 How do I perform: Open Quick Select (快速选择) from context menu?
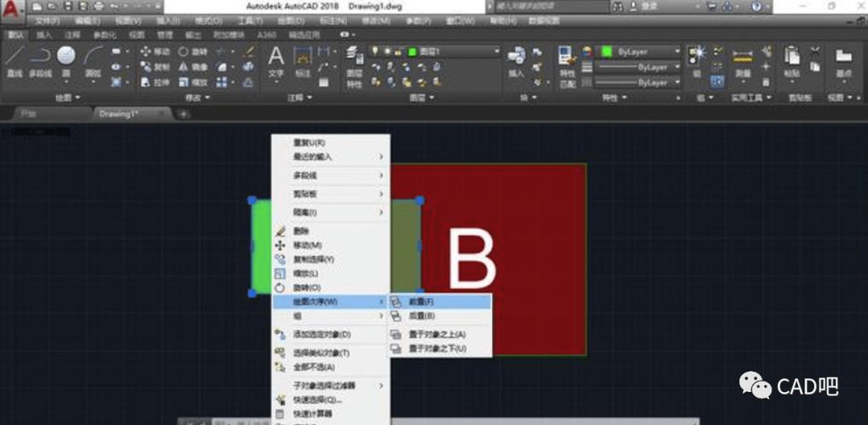(x=331, y=399)
